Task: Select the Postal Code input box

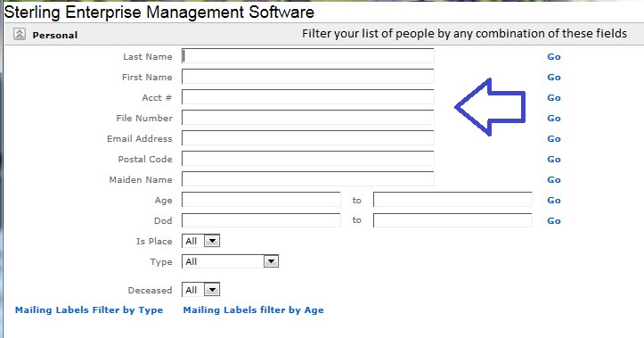Action: click(308, 159)
